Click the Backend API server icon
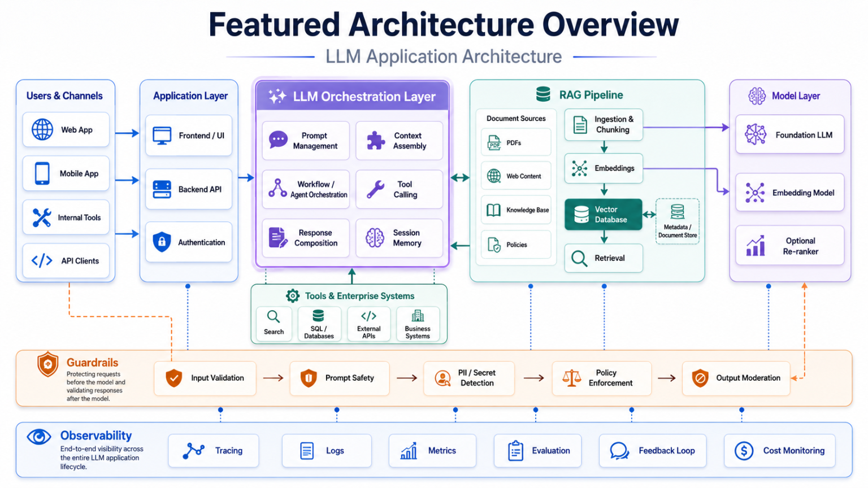Image resolution: width=868 pixels, height=488 pixels. pos(162,189)
